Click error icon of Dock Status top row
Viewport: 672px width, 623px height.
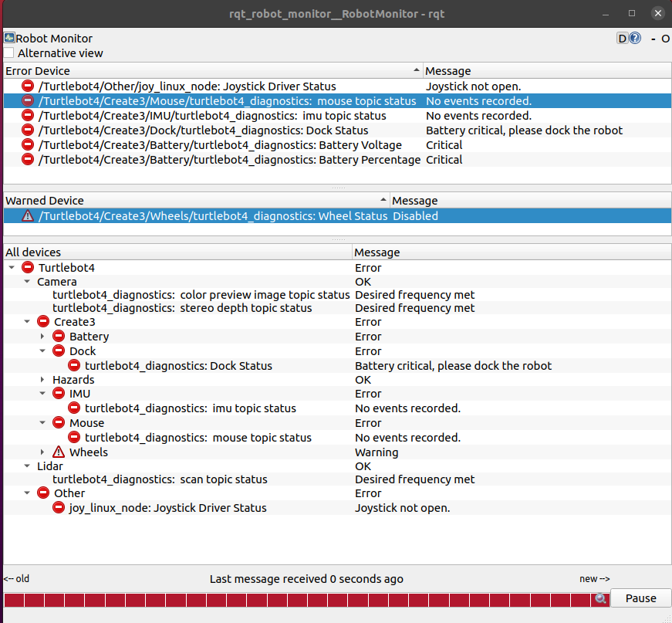(x=28, y=130)
